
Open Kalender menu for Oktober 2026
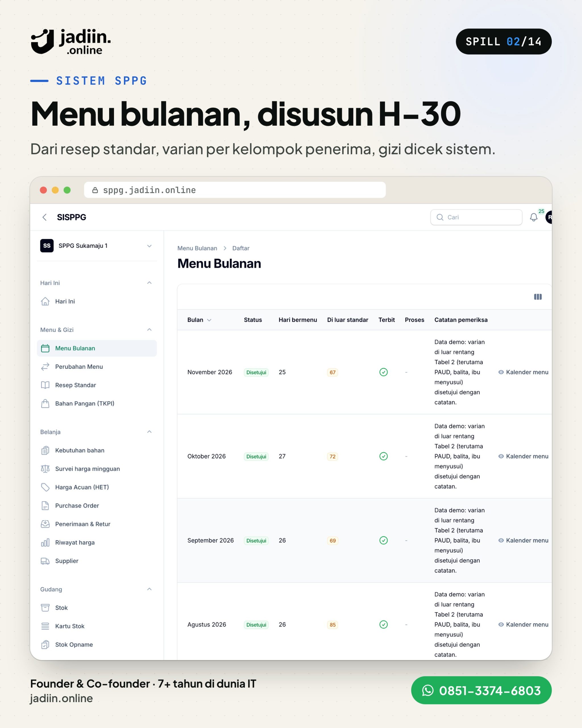pos(523,456)
